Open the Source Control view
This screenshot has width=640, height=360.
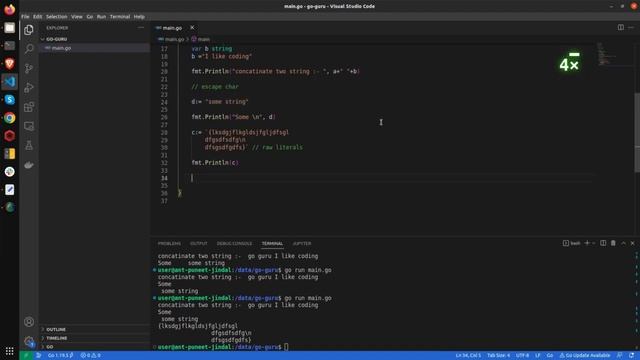point(29,68)
